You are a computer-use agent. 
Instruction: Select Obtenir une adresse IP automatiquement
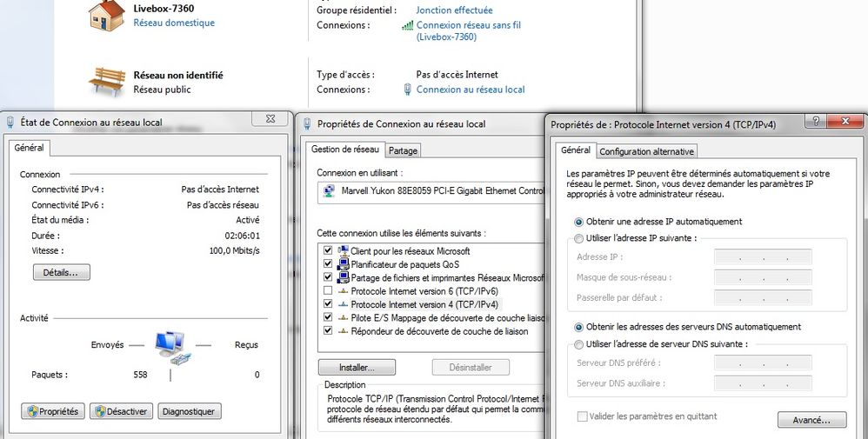pos(579,222)
